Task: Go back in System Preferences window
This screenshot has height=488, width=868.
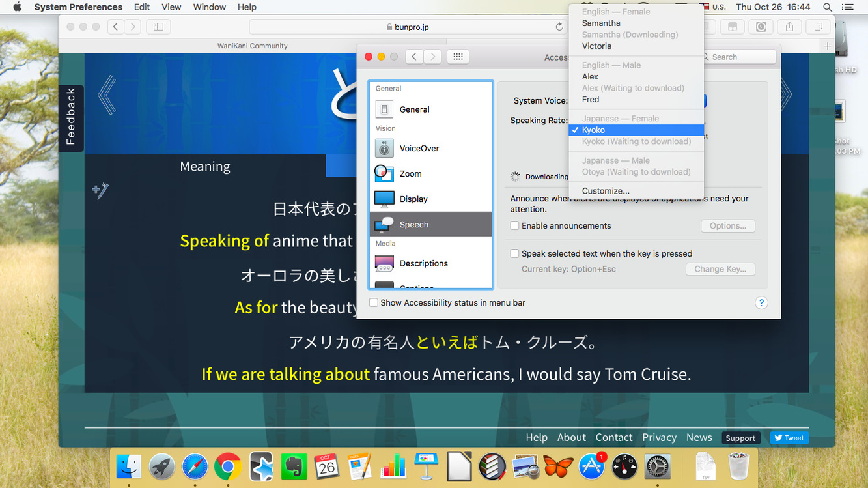Action: (415, 57)
